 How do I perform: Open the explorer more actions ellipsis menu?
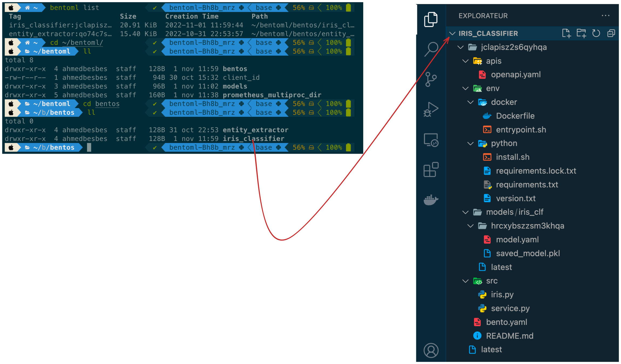(605, 16)
